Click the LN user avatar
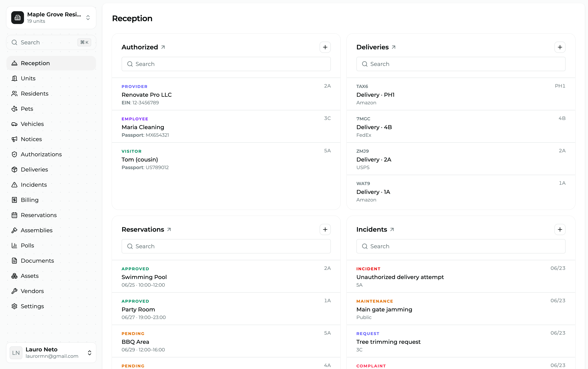588x369 pixels. [16, 353]
